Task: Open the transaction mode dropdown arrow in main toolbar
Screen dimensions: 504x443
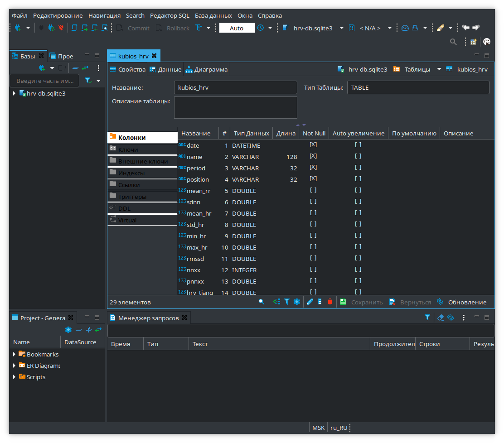Action: (x=208, y=28)
